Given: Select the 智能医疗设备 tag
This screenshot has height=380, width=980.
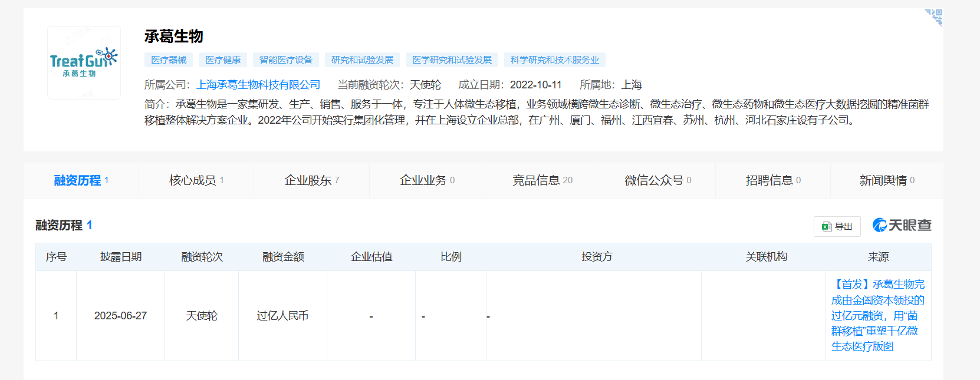Looking at the screenshot, I should (x=286, y=60).
